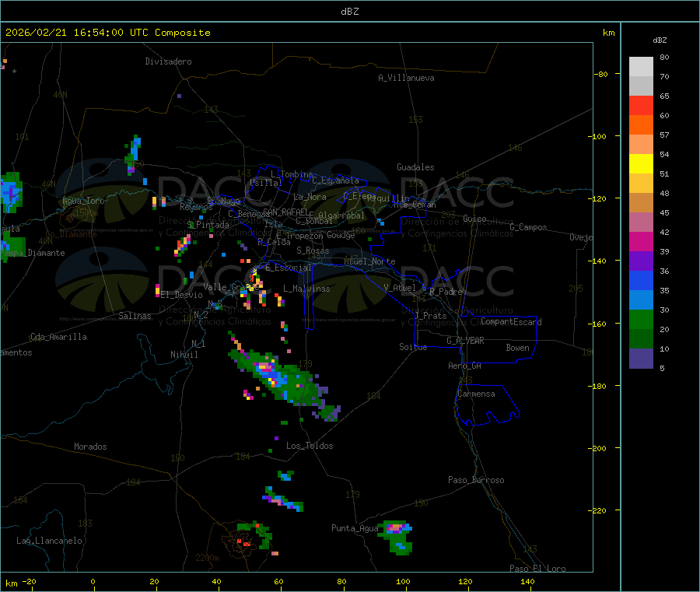Click the radar echo right of Punta_Agua
700x592 pixels.
(396, 537)
